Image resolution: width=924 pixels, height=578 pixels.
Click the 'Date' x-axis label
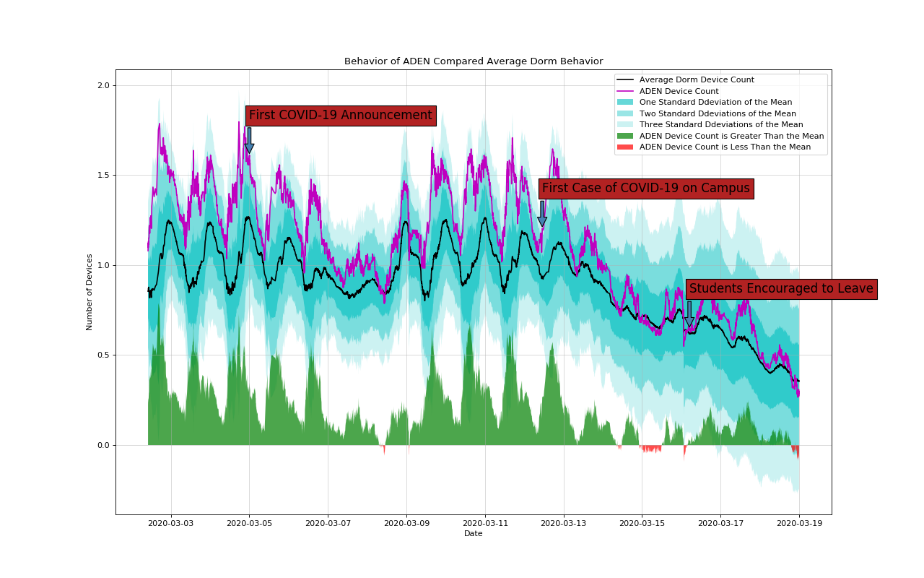click(474, 534)
